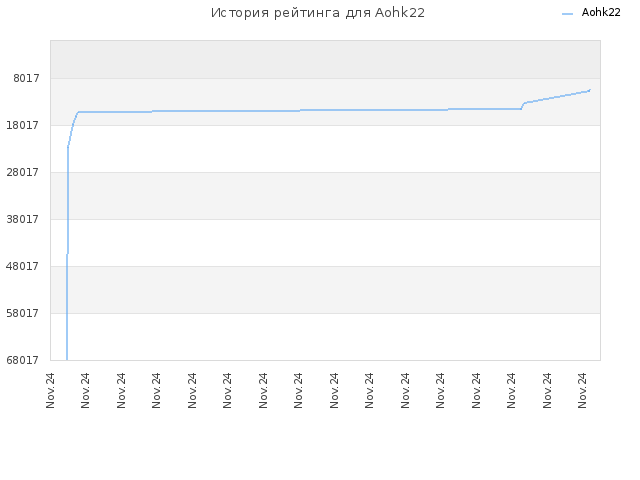
Task: Select the 48017 y-axis label
Action: pos(22,266)
